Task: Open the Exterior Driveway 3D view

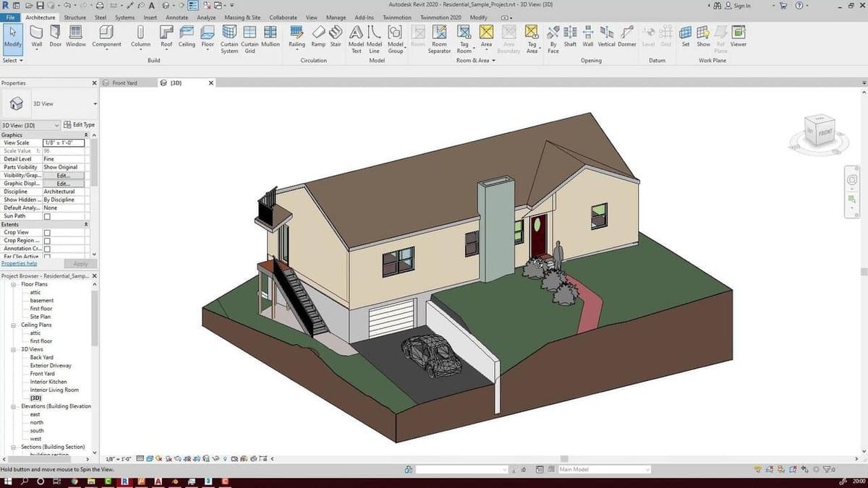Action: (x=51, y=366)
